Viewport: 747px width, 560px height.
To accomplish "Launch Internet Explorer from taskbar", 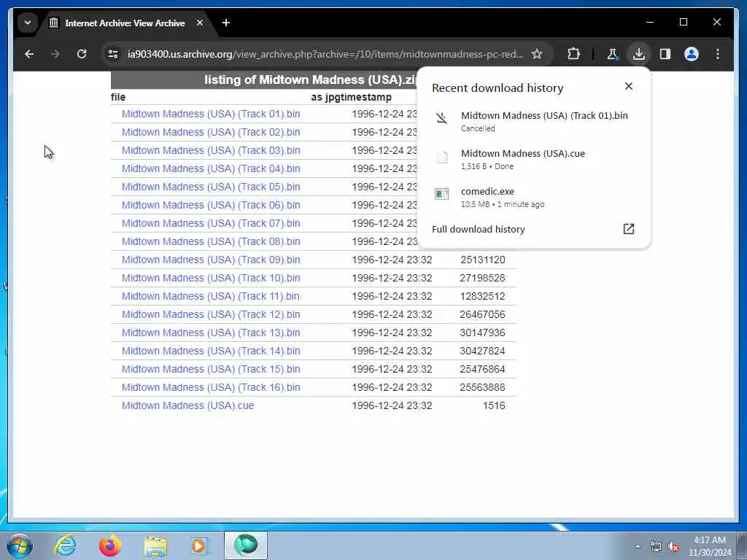I will point(65,545).
